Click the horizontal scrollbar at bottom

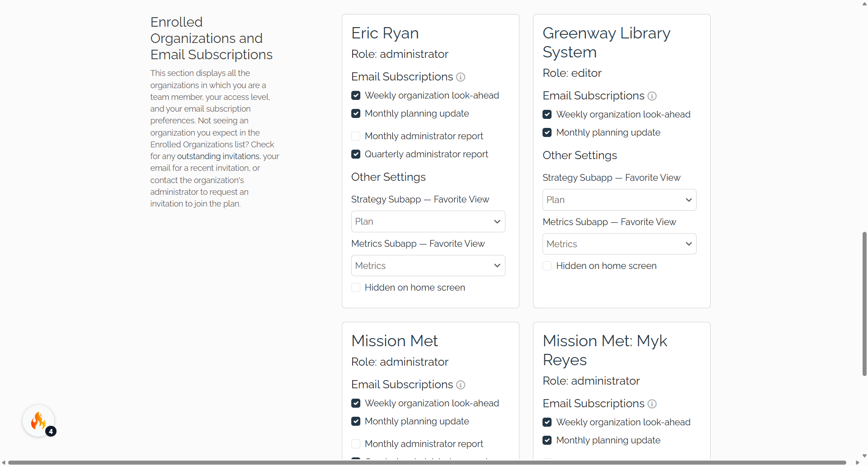pyautogui.click(x=427, y=462)
